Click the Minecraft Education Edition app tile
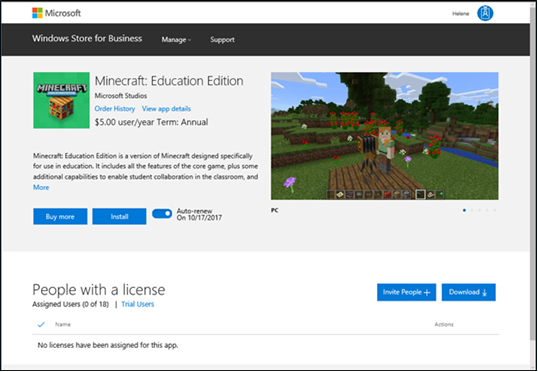The width and height of the screenshot is (538, 372). [x=61, y=100]
